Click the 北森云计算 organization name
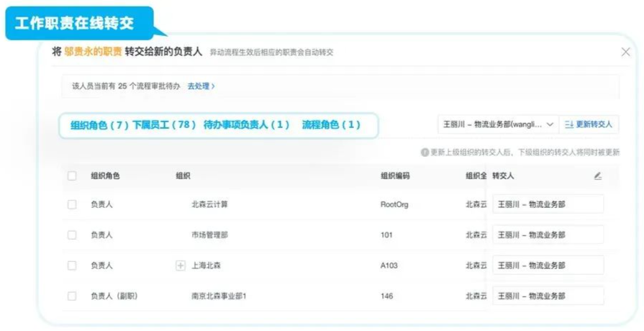The width and height of the screenshot is (644, 331). pyautogui.click(x=210, y=204)
